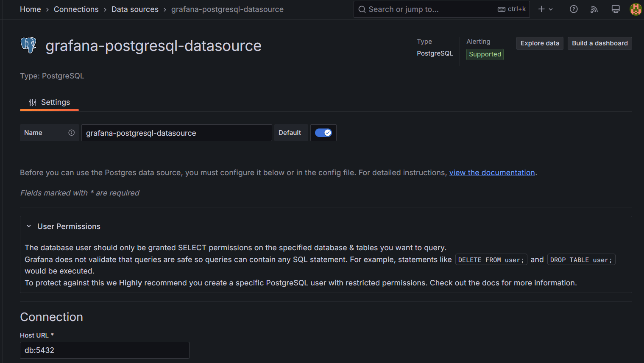Click the search magnifier icon
644x363 pixels.
362,9
